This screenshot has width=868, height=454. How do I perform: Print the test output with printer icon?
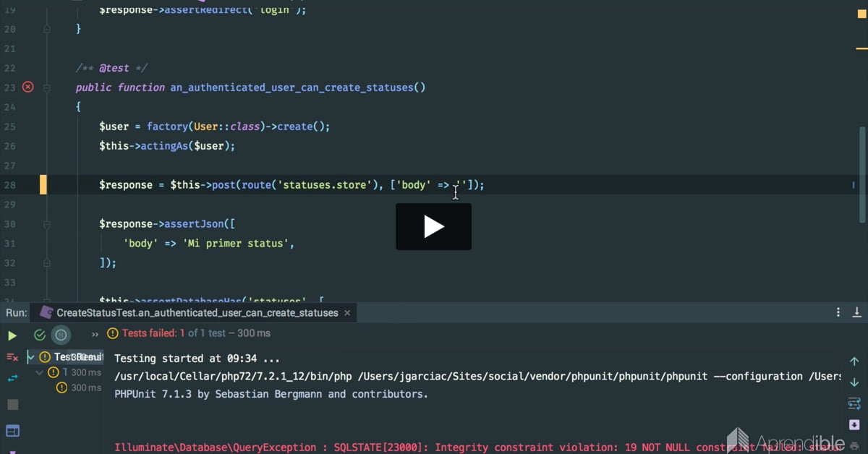click(854, 447)
